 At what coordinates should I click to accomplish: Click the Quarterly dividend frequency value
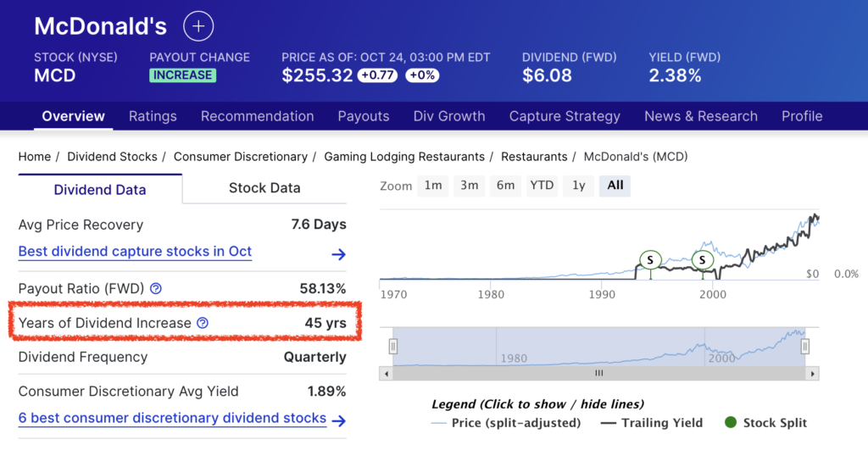click(x=315, y=357)
